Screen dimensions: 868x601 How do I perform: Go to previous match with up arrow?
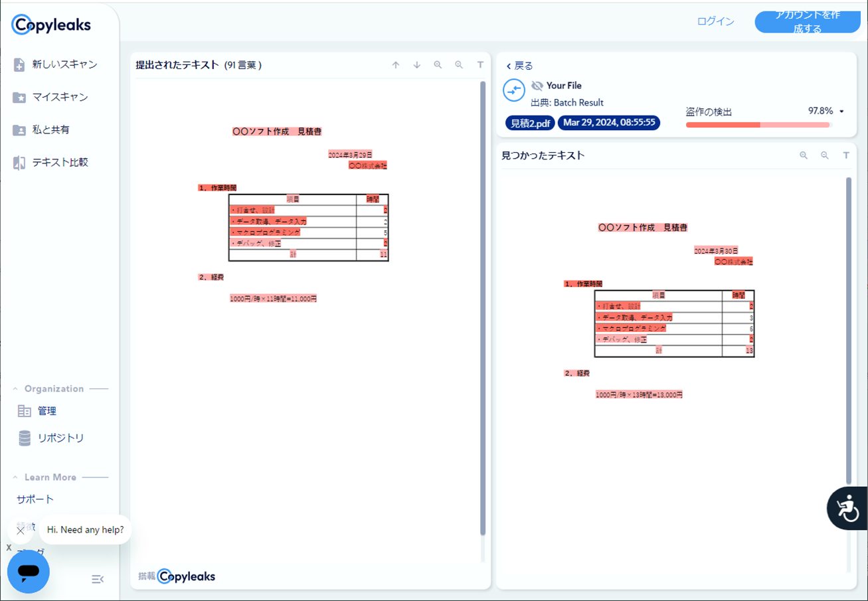396,65
